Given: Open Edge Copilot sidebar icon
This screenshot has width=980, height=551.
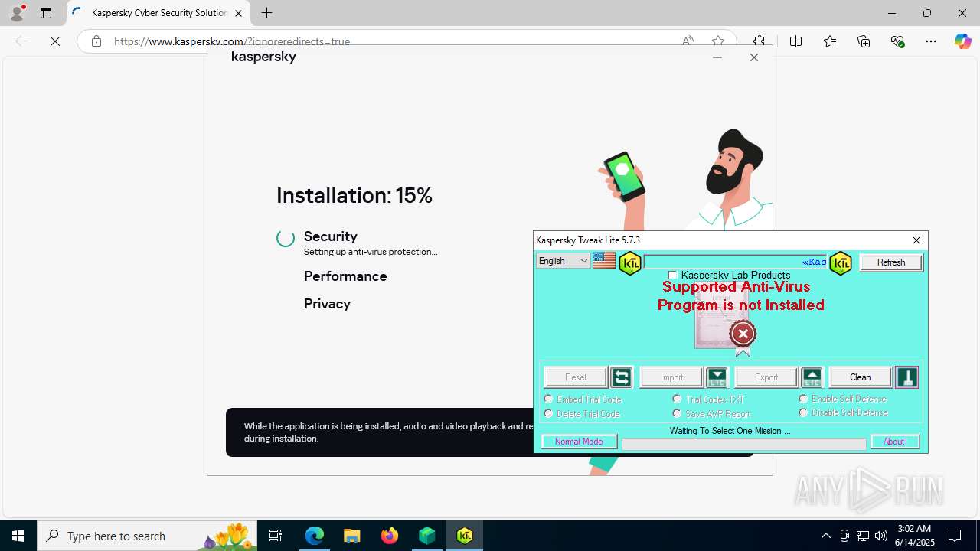Looking at the screenshot, I should pyautogui.click(x=962, y=41).
